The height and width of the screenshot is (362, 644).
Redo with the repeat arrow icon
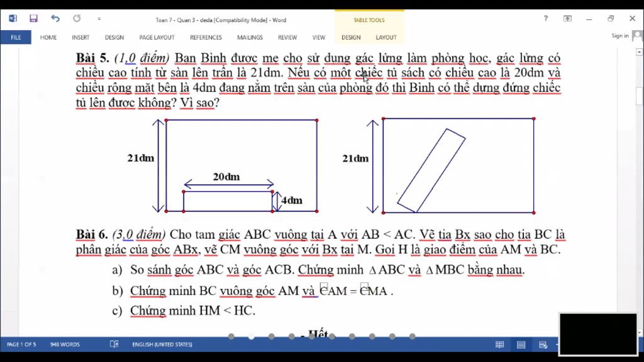click(x=77, y=18)
